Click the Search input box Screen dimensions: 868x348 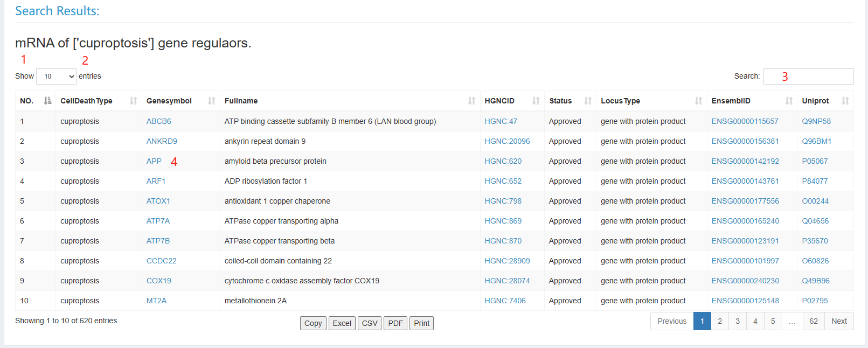[x=808, y=76]
